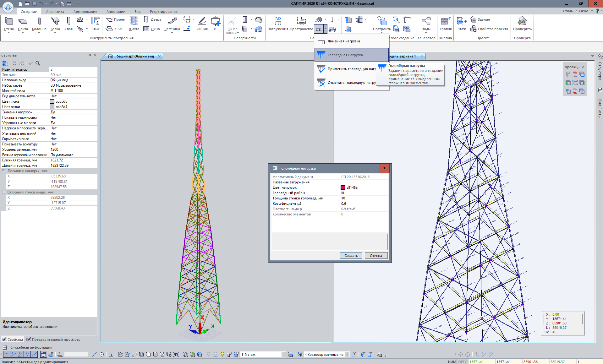
Task: Toggle the pin on the Свойства panel
Action: pyautogui.click(x=90, y=55)
